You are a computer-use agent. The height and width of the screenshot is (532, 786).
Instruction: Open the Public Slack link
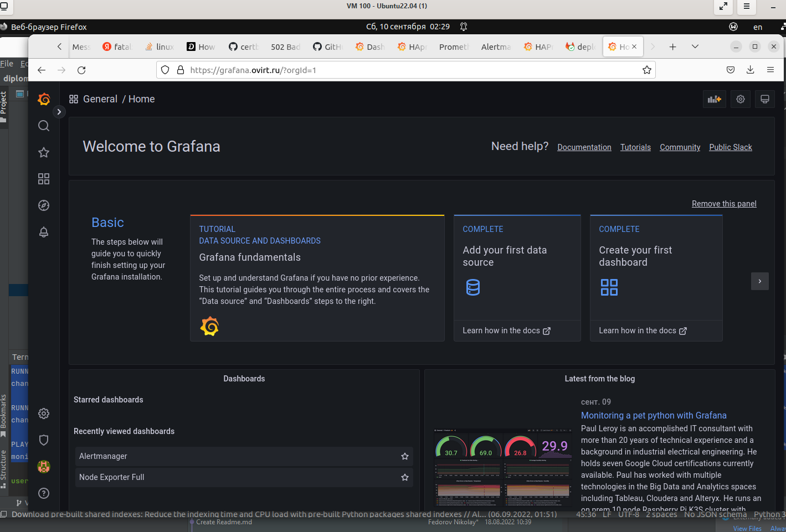click(x=731, y=147)
